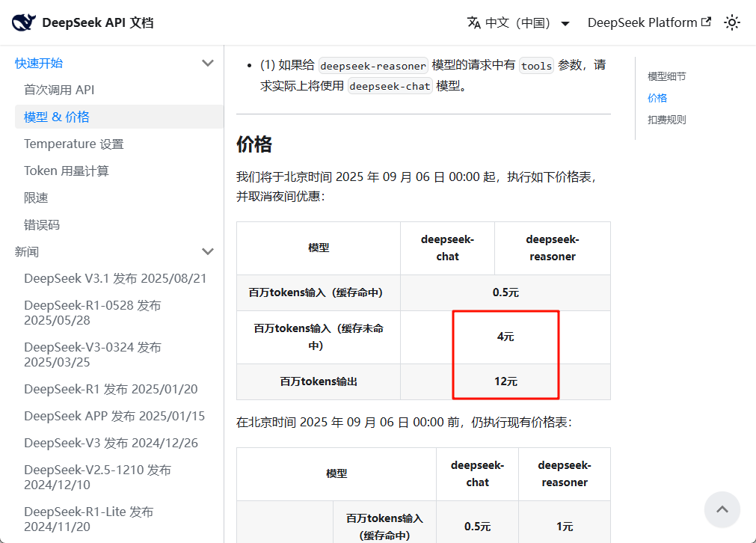
Task: Open 新闻 sidebar category
Action: tap(26, 251)
